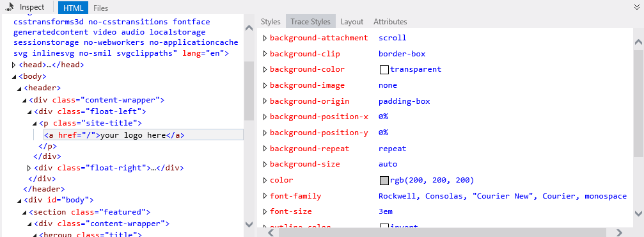This screenshot has height=237, width=644.
Task: Click the auto value of background-size
Action: coord(388,164)
